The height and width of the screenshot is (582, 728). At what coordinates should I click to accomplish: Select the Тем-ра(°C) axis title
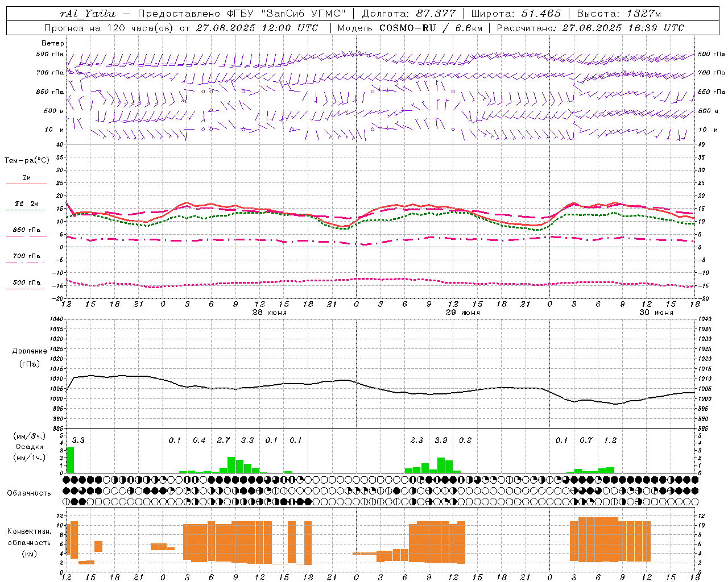click(27, 161)
